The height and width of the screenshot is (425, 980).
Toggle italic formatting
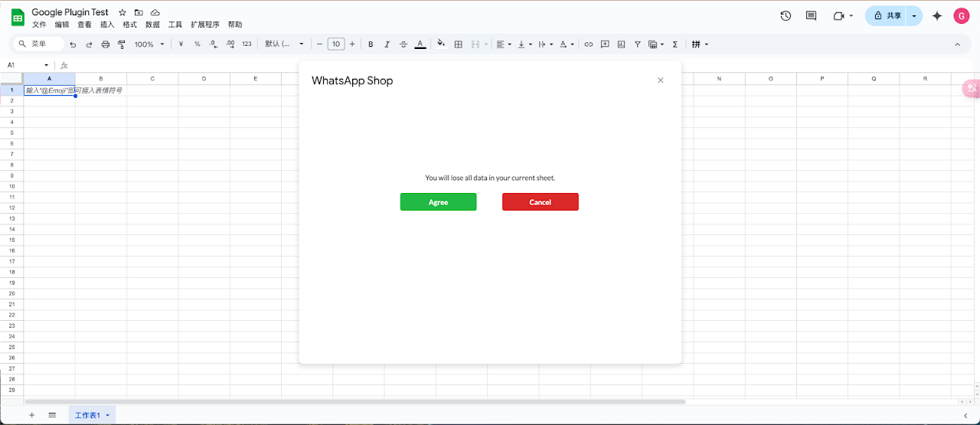pyautogui.click(x=387, y=44)
